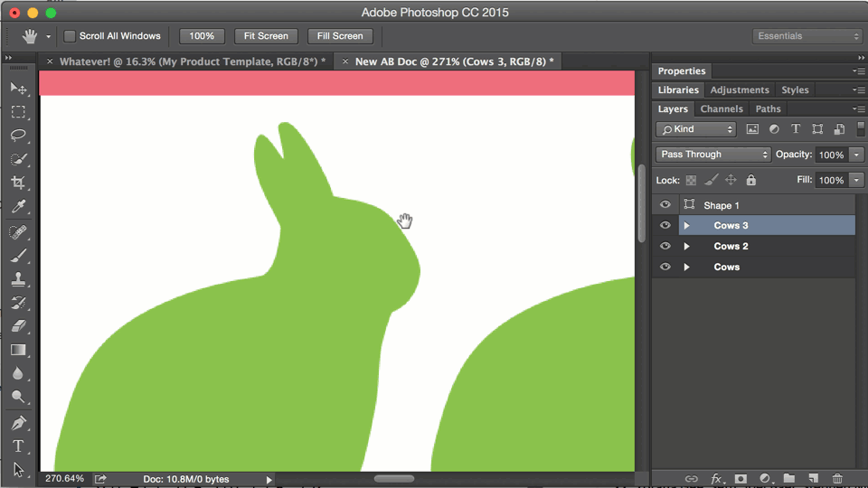
Task: Select the Path Selection tool
Action: pos(18,470)
